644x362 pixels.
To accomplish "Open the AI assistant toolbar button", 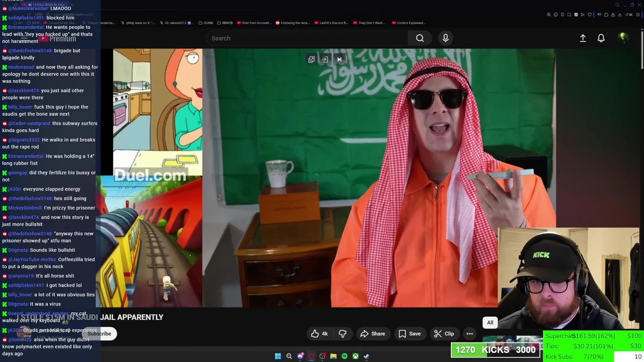I will pos(628,15).
